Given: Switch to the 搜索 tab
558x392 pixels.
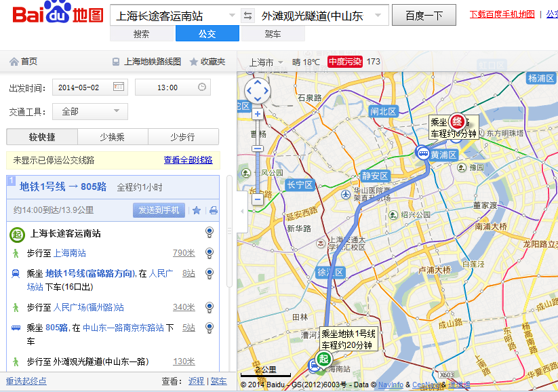Looking at the screenshot, I should (x=142, y=34).
